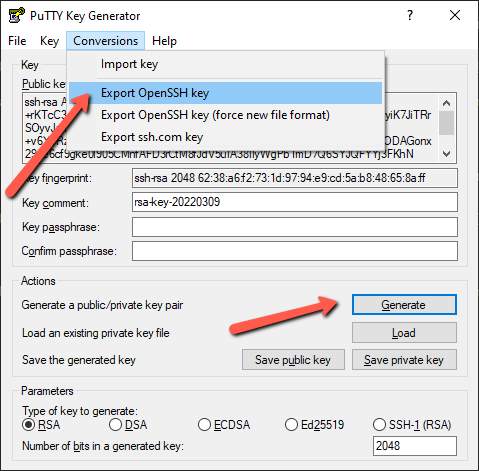The image size is (479, 471).
Task: Open the File menu
Action: coord(17,41)
